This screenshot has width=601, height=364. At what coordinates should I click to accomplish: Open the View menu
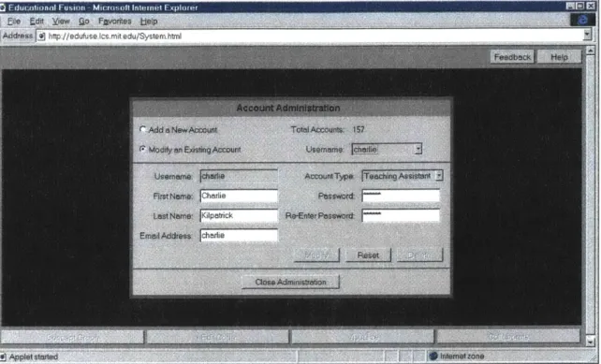pyautogui.click(x=61, y=22)
